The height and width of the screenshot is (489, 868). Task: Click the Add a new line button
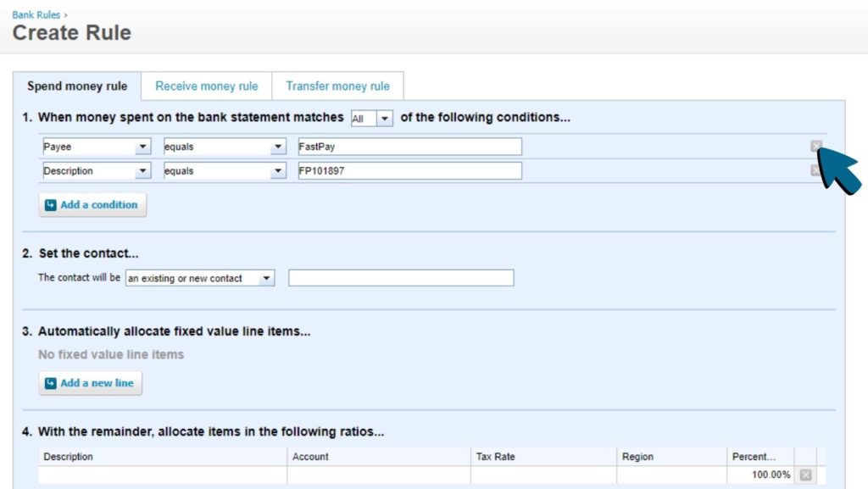click(x=91, y=383)
